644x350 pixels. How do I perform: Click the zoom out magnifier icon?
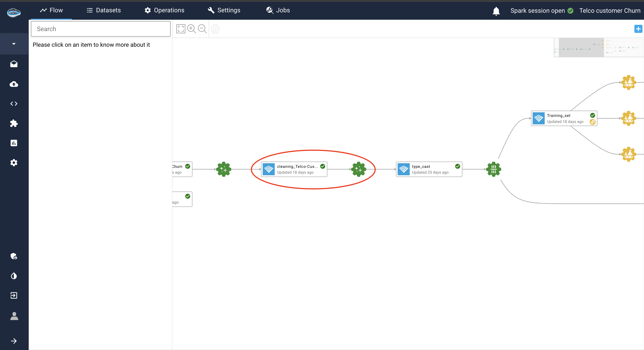[202, 29]
